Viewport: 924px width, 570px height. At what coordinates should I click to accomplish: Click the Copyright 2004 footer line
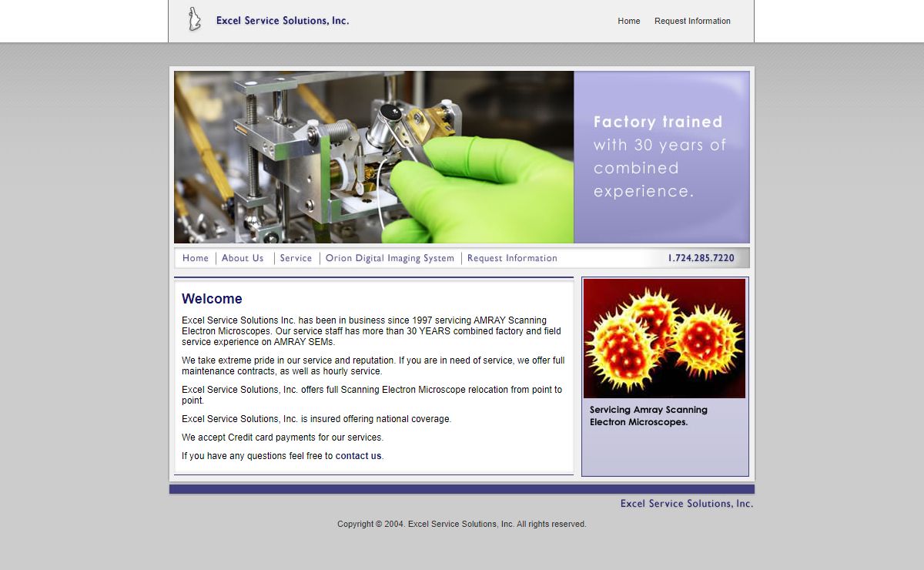[x=462, y=524]
